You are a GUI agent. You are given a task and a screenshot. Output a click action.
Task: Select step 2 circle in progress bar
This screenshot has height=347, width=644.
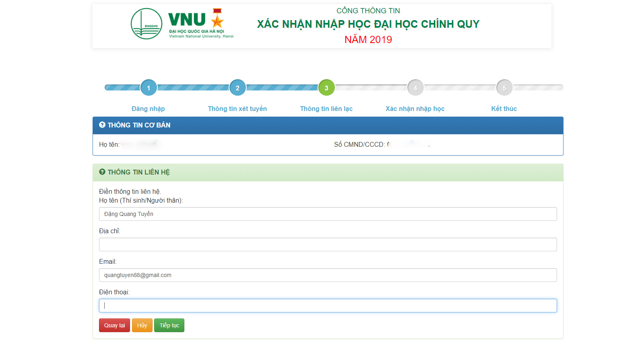[237, 88]
